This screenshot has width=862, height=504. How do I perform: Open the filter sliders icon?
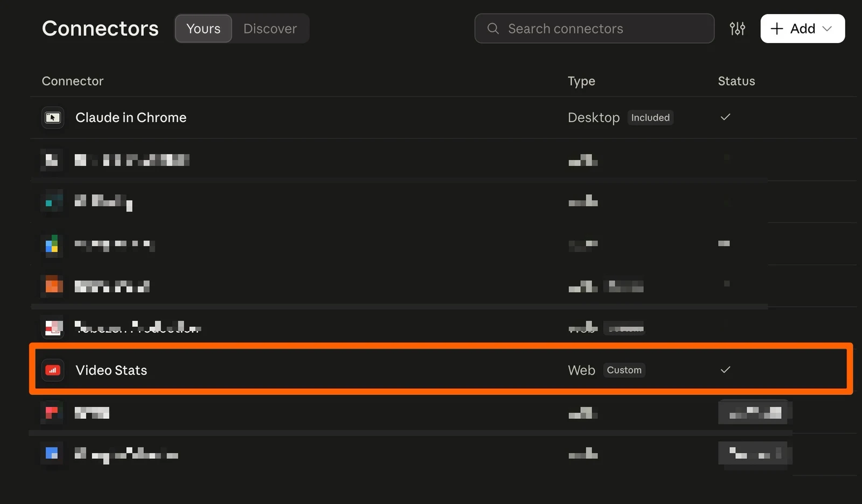coord(738,29)
